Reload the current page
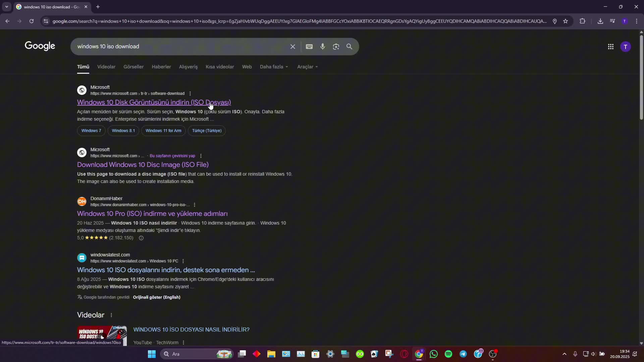 point(32,21)
